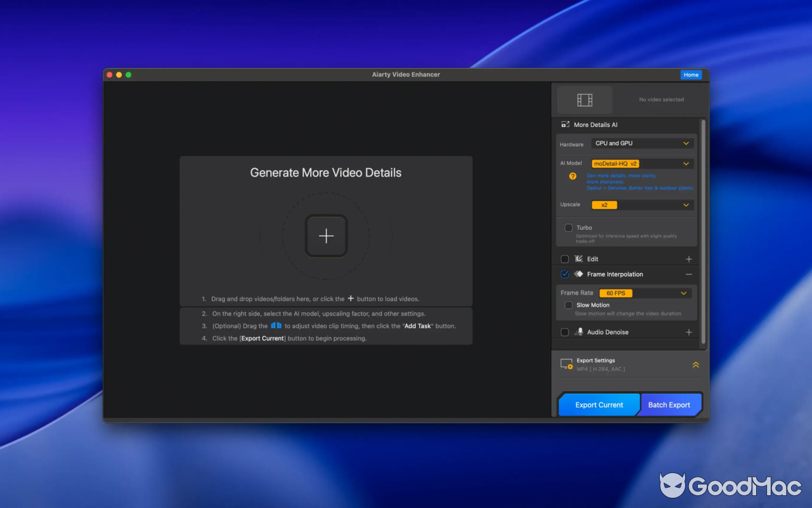
Task: Enable the Turbo option
Action: 568,227
